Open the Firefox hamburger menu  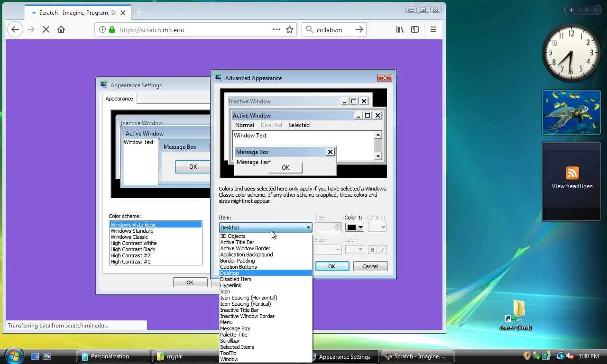click(x=433, y=29)
